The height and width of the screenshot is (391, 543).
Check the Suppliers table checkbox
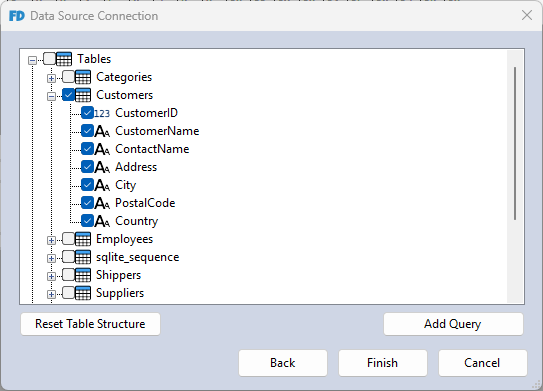click(68, 293)
